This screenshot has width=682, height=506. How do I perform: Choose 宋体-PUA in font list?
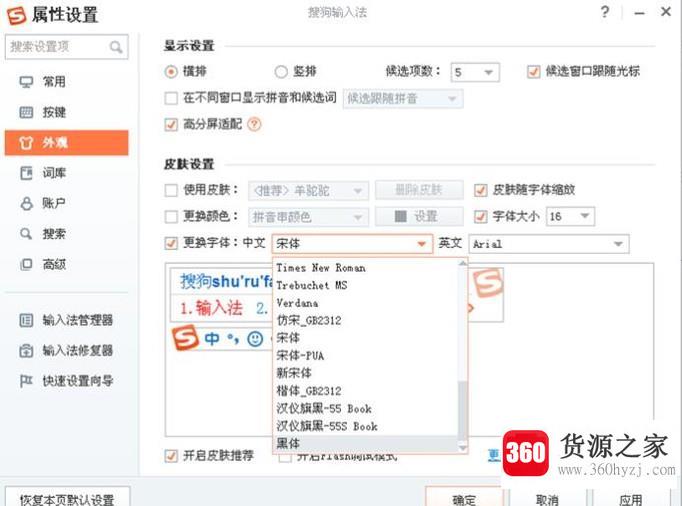click(x=365, y=356)
